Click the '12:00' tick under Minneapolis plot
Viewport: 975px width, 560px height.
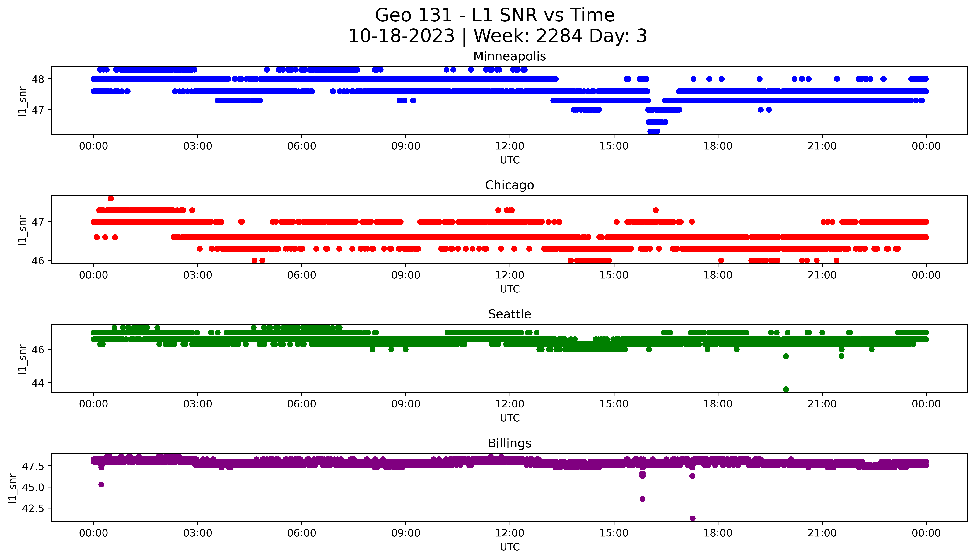click(x=510, y=146)
